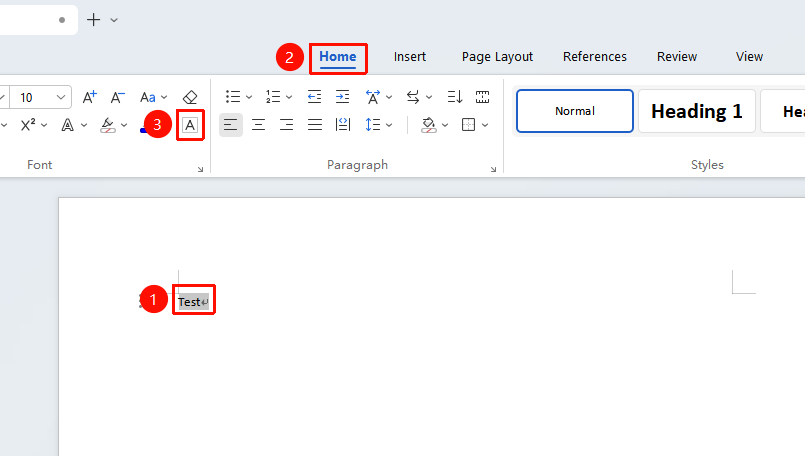
Task: Clear formatting with the eraser icon
Action: pos(190,97)
